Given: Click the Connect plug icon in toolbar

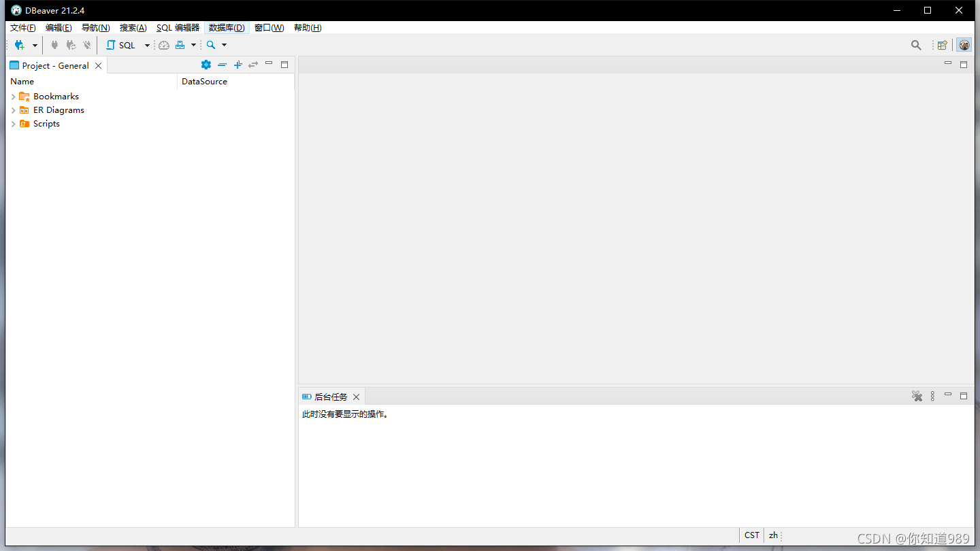Looking at the screenshot, I should (x=54, y=45).
